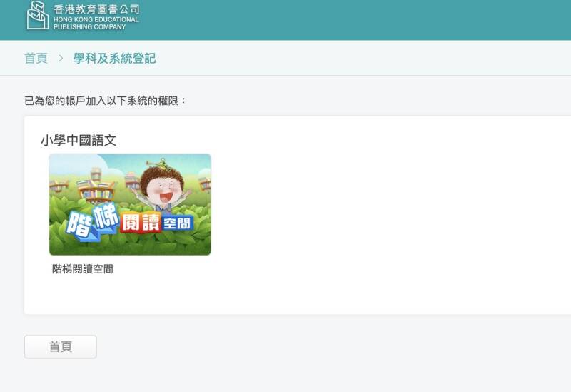Go to 首頁 in the breadcrumb
The height and width of the screenshot is (392, 571).
click(36, 59)
